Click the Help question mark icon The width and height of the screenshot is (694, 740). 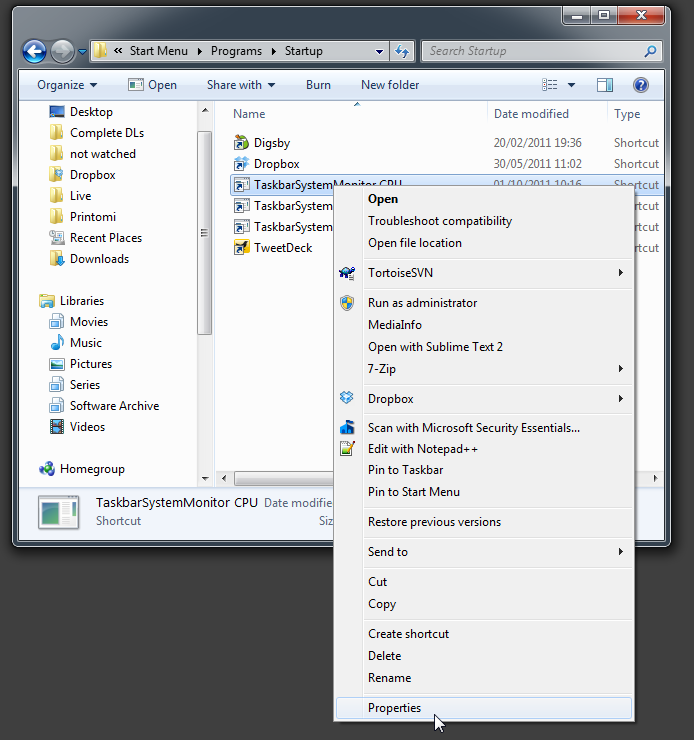[641, 85]
